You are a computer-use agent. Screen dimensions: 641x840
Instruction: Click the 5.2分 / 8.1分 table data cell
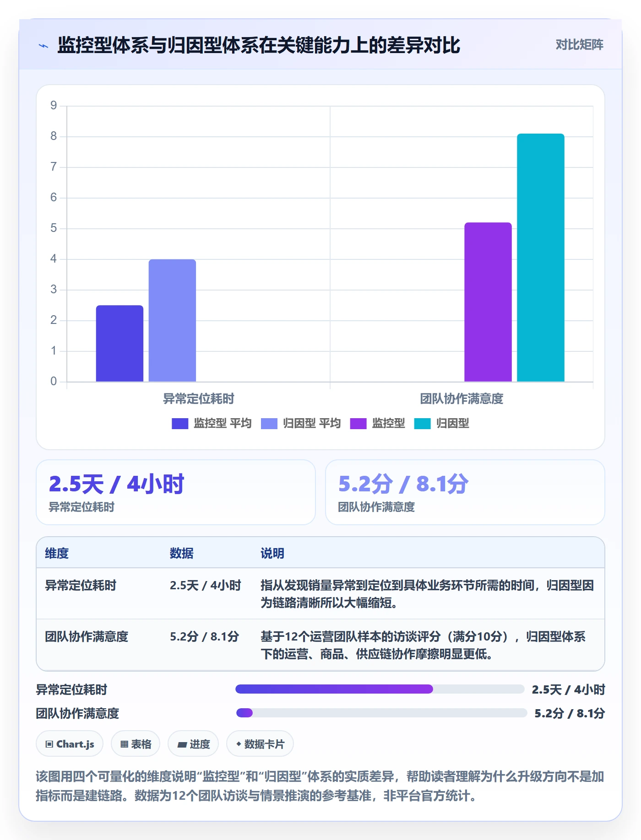(x=205, y=636)
